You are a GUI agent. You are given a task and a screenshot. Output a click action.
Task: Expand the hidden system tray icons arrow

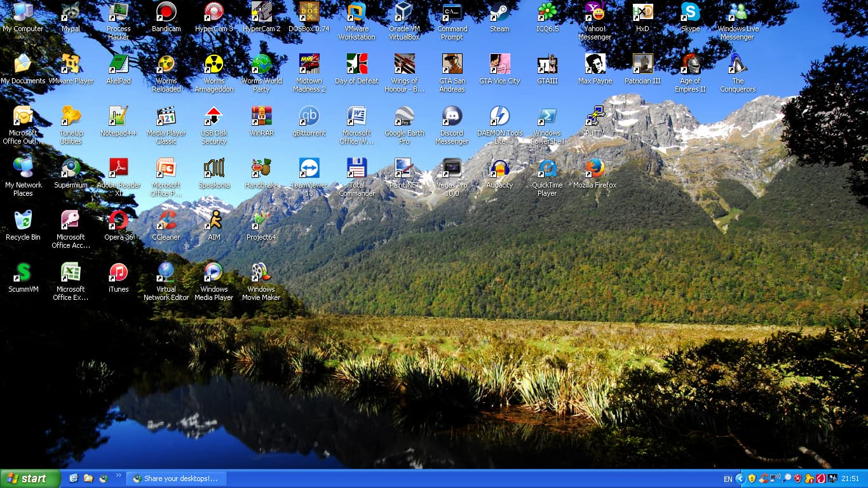pos(740,478)
